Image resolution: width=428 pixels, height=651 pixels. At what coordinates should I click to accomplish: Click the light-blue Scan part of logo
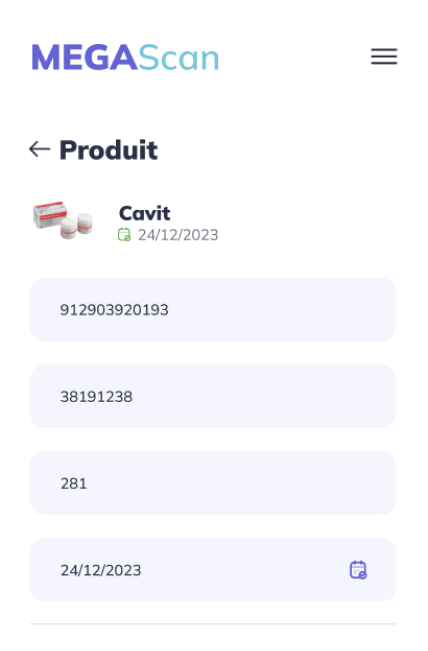coord(179,57)
